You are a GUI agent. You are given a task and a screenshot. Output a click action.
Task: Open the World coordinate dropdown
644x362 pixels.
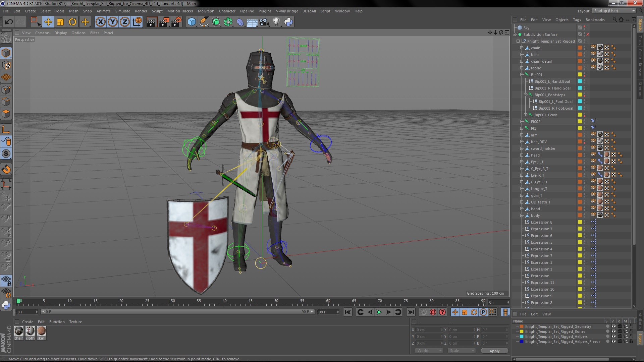(429, 351)
